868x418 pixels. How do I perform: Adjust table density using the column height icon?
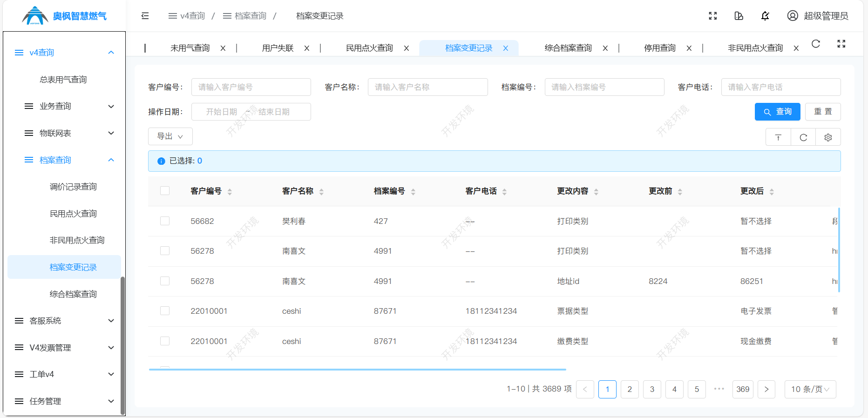click(778, 137)
